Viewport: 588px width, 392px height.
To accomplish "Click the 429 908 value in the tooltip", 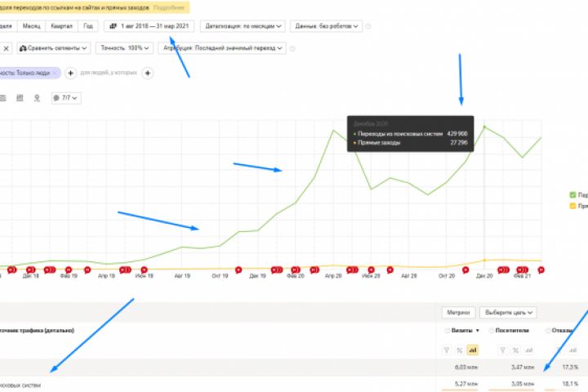I will pos(457,134).
